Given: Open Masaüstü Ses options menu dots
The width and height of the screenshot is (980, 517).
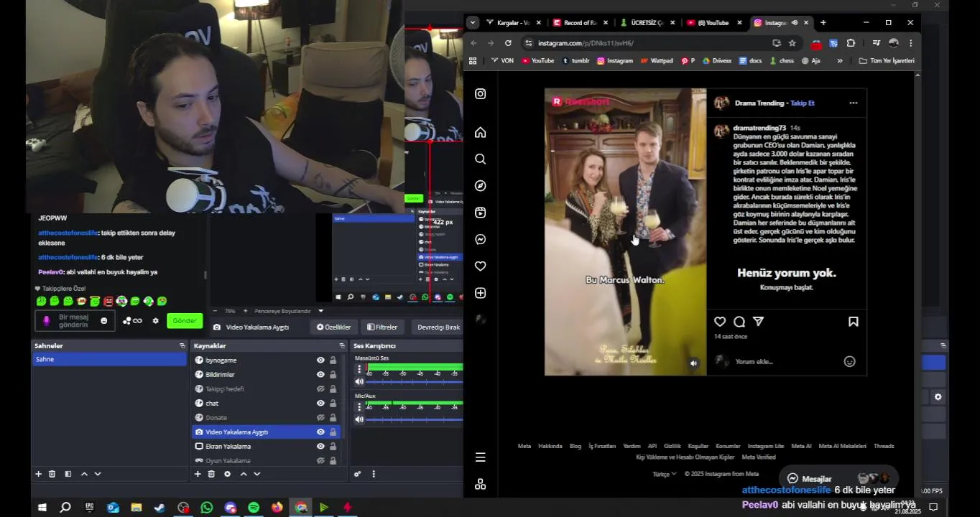Looking at the screenshot, I should [x=359, y=369].
